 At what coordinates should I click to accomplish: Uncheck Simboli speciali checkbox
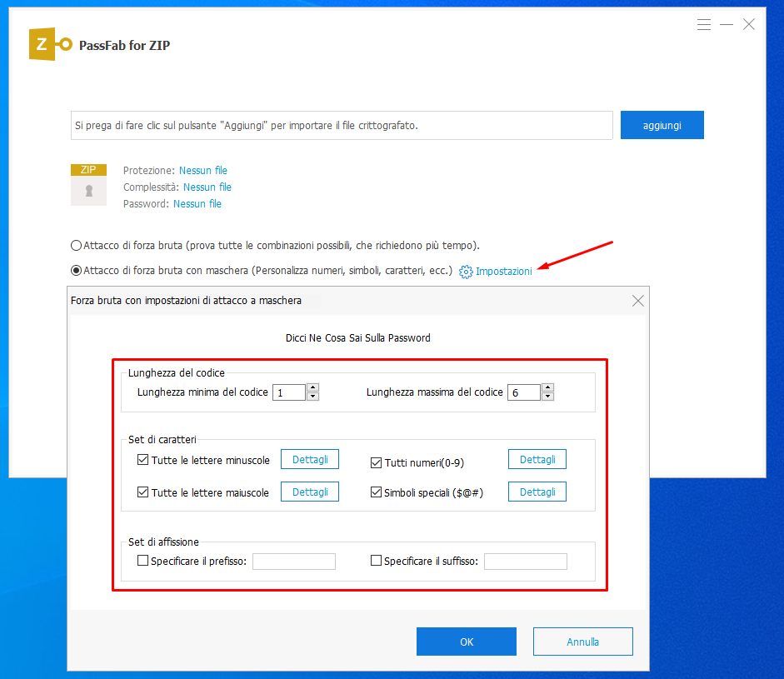point(376,492)
